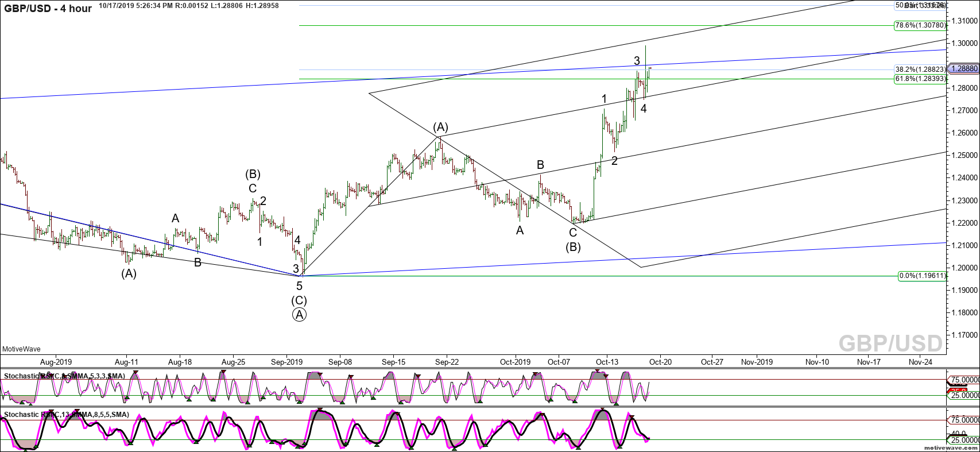
Task: Click Stochastic RSI(C,13,SMMA,8,5,5,SMA) indicator title
Action: 67,414
